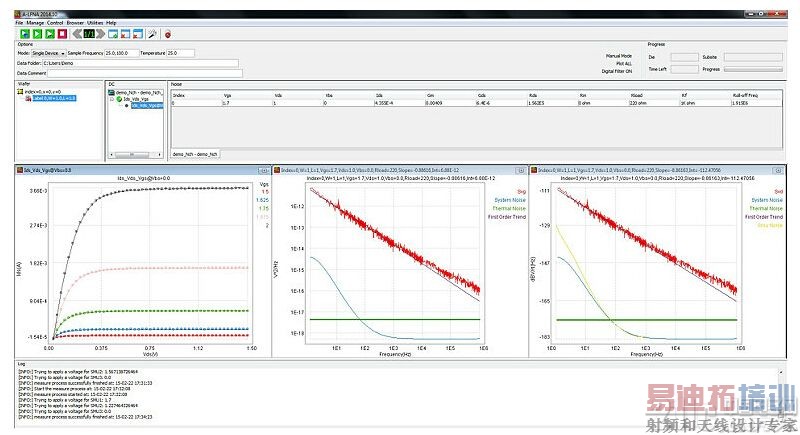This screenshot has width=800, height=435.
Task: Open the Control menu
Action: pos(55,23)
